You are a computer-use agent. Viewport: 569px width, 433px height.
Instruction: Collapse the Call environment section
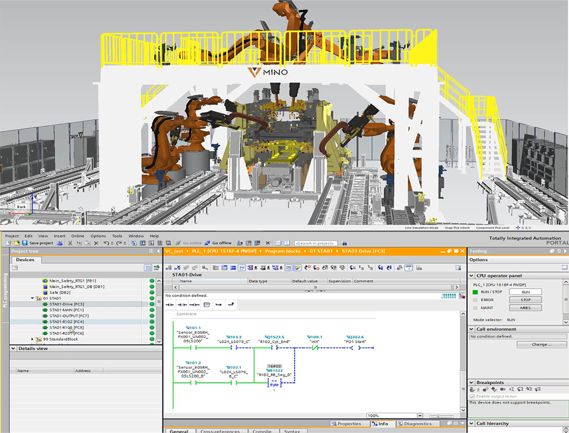click(x=472, y=329)
